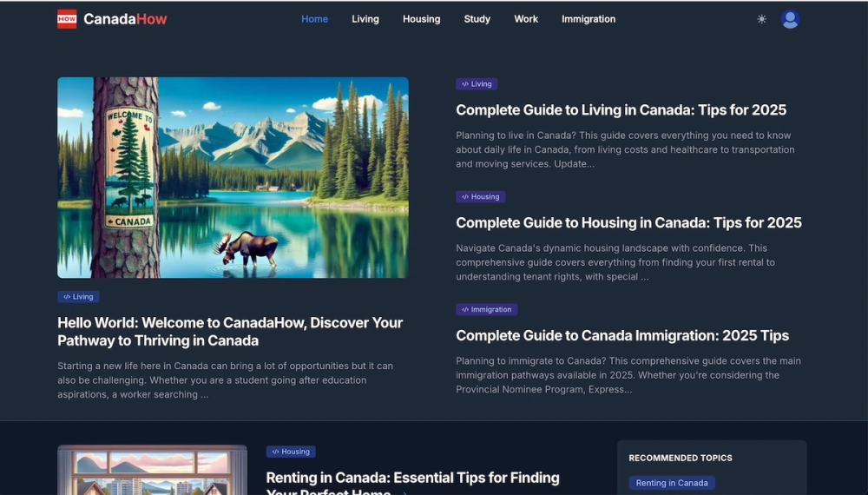Open the moose lake featured image
This screenshot has width=868, height=495.
233,177
